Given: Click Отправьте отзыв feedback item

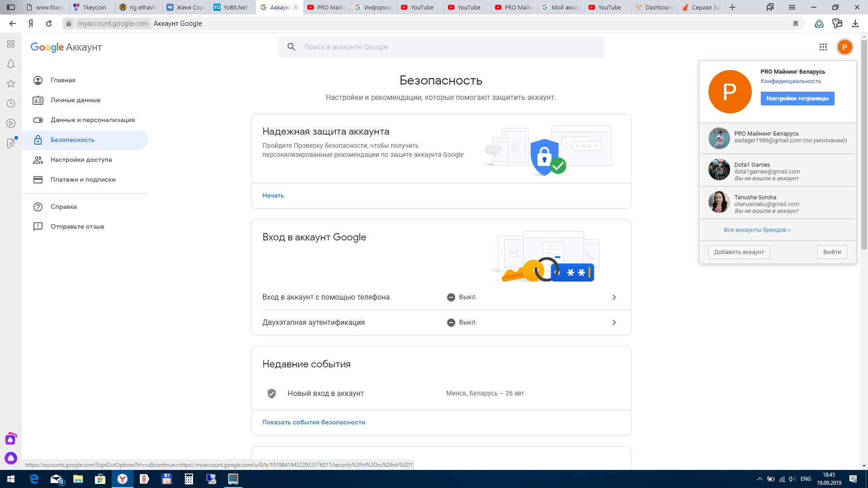Looking at the screenshot, I should [x=85, y=226].
